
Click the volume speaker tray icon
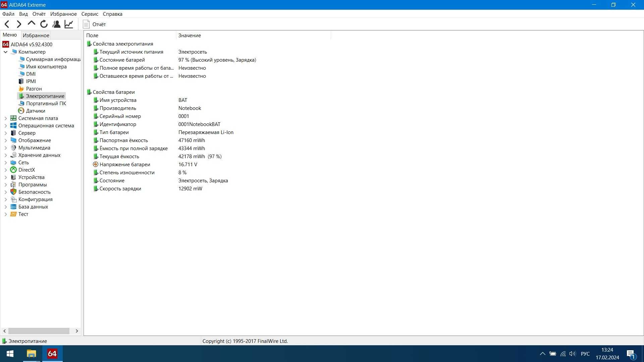coord(573,354)
